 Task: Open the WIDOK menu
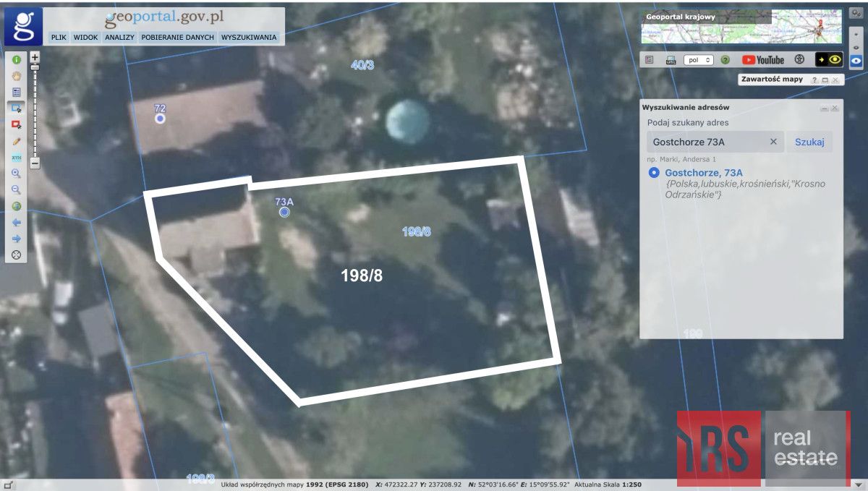pos(86,37)
